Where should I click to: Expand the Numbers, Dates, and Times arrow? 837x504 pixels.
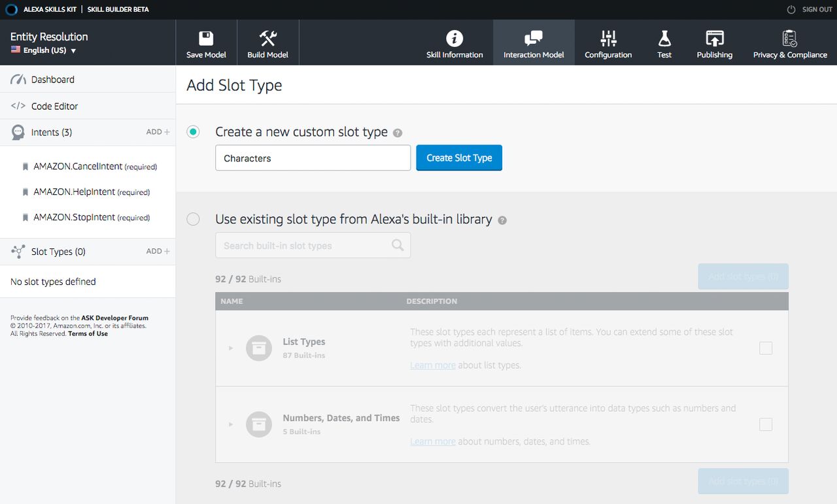pos(231,425)
